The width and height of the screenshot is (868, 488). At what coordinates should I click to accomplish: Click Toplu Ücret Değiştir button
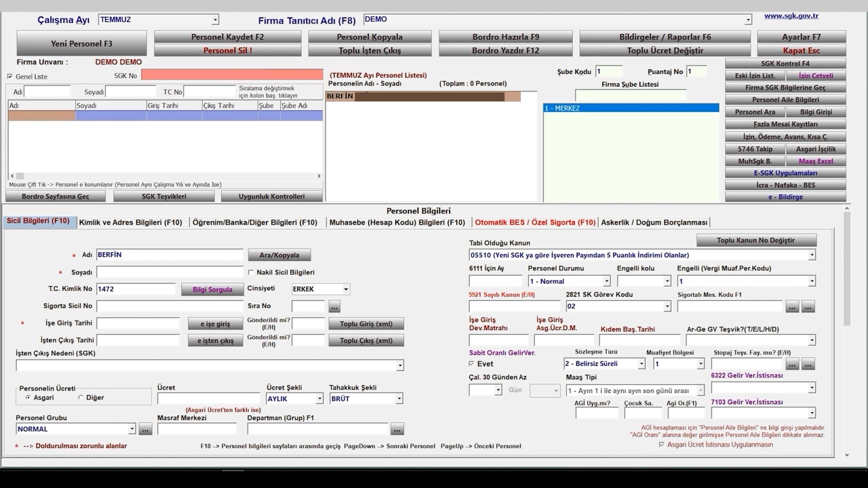point(665,50)
